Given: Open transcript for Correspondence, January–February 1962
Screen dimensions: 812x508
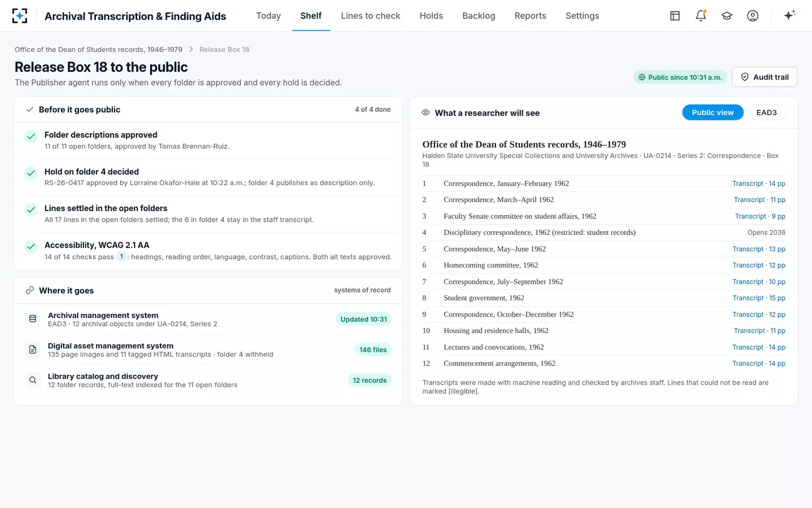Looking at the screenshot, I should pyautogui.click(x=758, y=183).
